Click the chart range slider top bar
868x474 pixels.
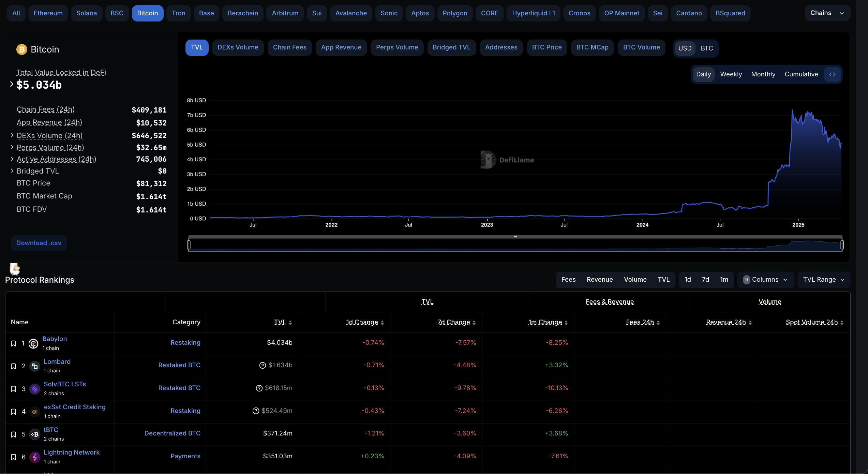click(515, 237)
